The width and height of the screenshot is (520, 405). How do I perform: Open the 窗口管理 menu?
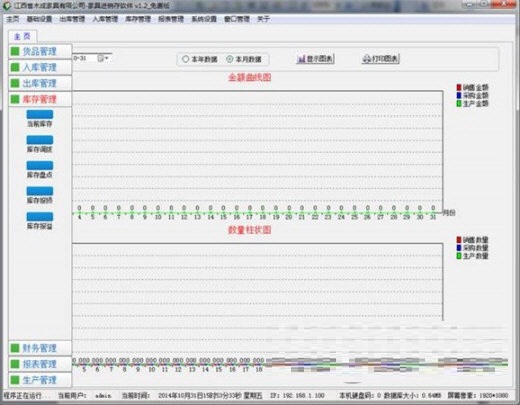pos(237,19)
